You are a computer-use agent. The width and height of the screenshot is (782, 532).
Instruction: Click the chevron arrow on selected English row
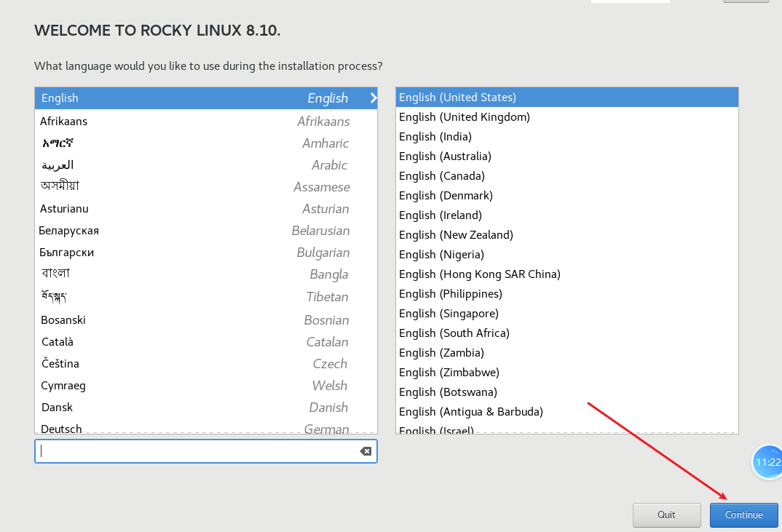[x=373, y=98]
